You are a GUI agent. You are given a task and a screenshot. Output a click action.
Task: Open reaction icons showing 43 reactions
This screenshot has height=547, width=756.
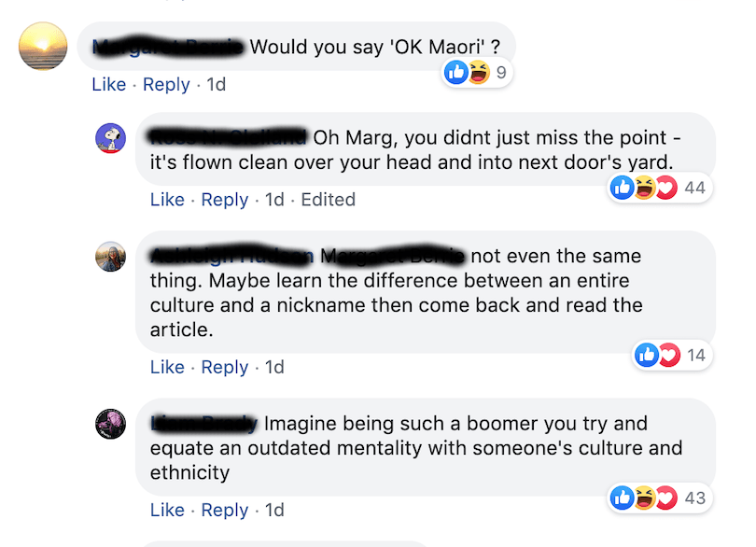(656, 498)
